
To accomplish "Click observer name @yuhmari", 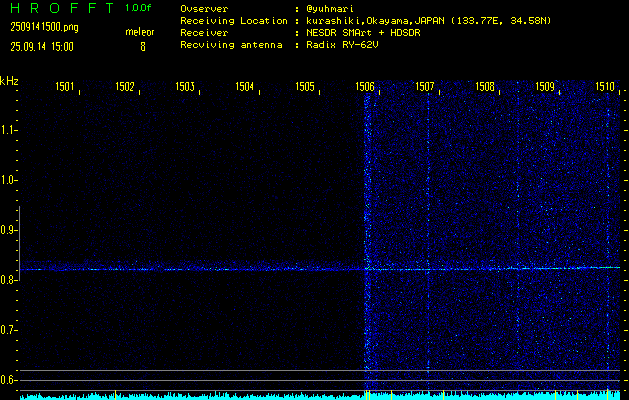I will 330,9.
